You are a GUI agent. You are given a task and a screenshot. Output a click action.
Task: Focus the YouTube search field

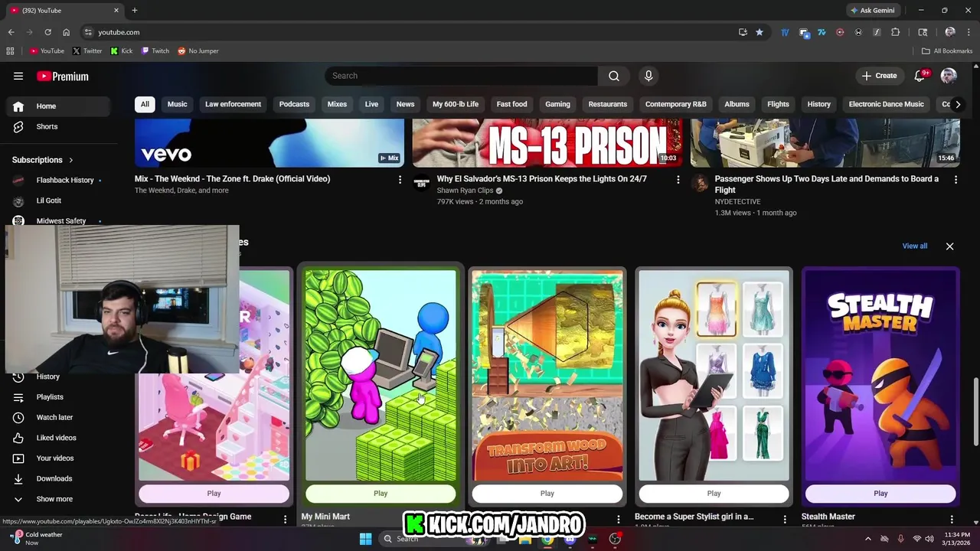tap(461, 76)
